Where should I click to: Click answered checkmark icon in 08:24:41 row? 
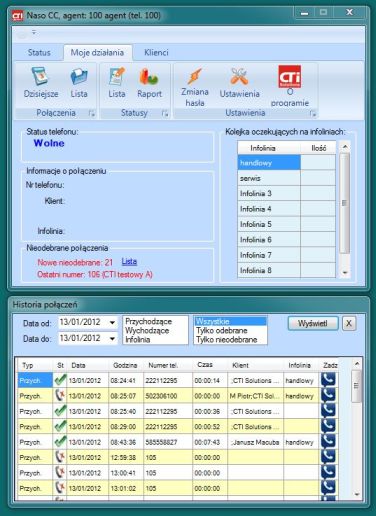(60, 380)
